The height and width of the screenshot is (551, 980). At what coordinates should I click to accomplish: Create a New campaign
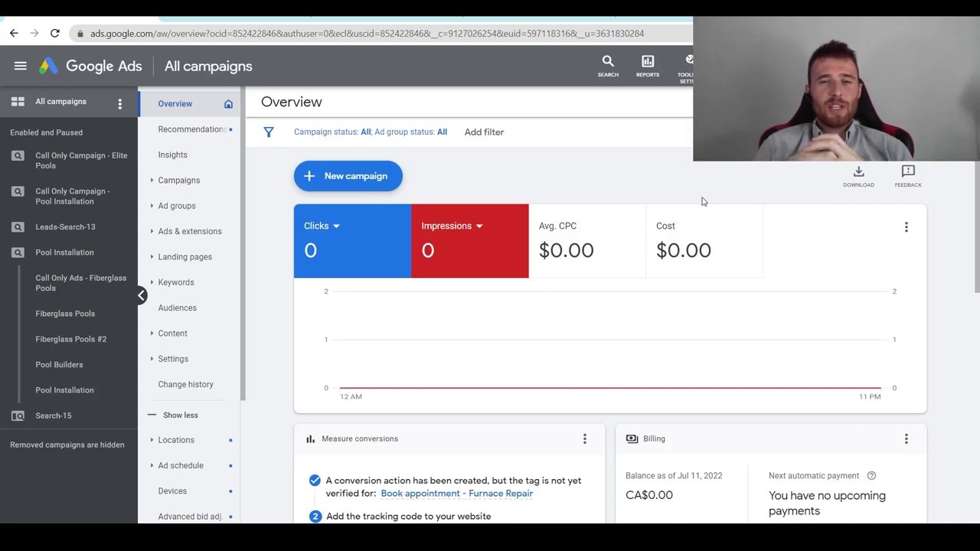pos(348,176)
